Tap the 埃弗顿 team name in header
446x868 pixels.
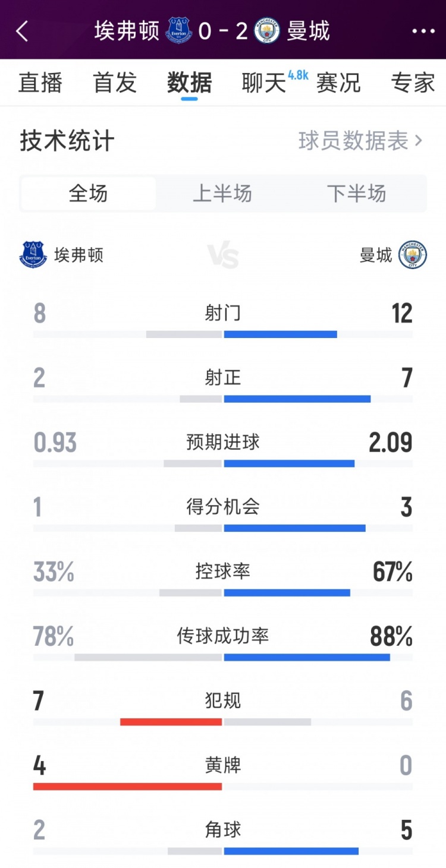(x=127, y=31)
